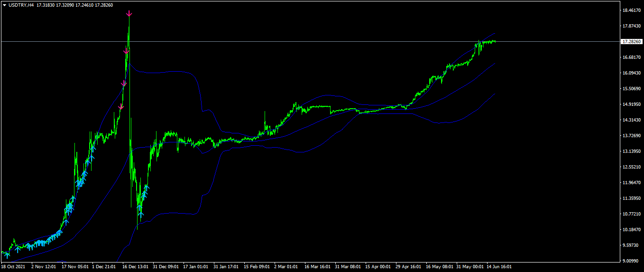Click the 13.72690 price axis label
This screenshot has width=644, height=272.
[632, 136]
